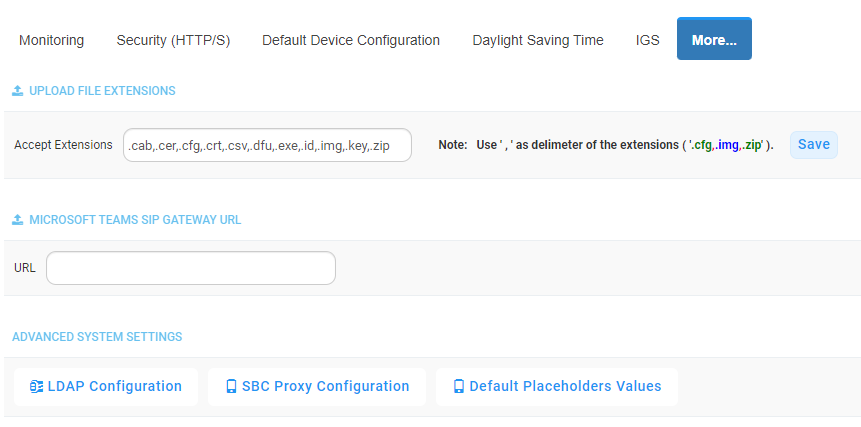Open the Security (HTTP/S) tab
The width and height of the screenshot is (861, 427).
tap(173, 40)
